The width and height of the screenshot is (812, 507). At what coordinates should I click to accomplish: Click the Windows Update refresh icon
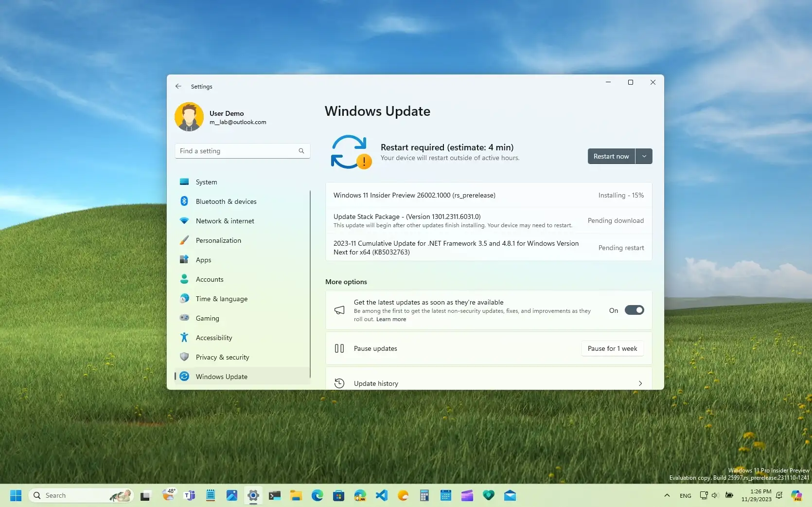[350, 152]
